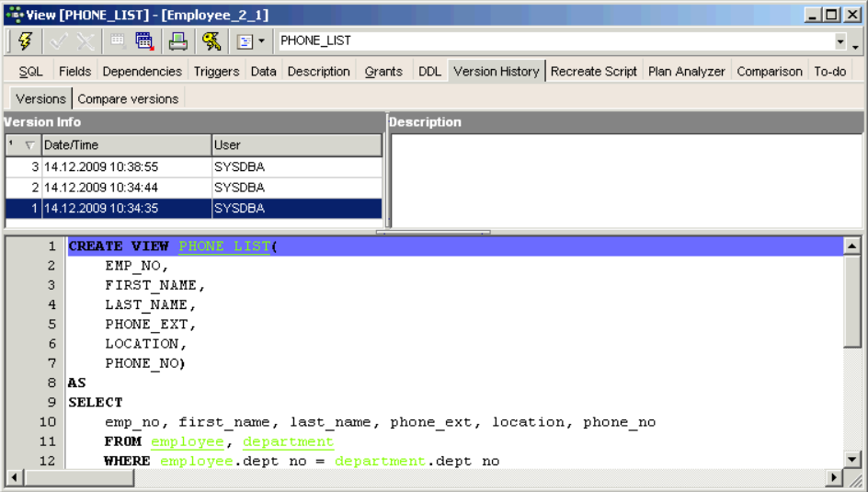Click the grid icon with red marker
The width and height of the screenshot is (868, 492).
144,41
